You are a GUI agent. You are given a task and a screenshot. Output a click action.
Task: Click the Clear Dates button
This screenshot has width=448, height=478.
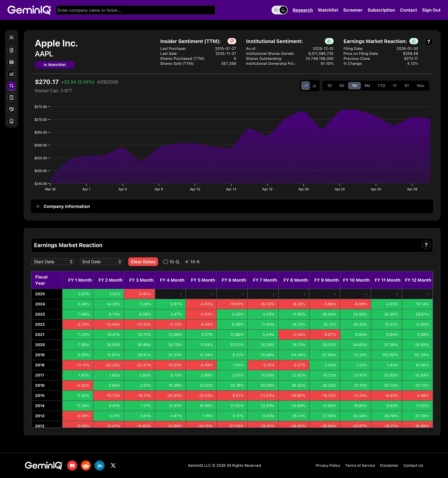(x=143, y=262)
